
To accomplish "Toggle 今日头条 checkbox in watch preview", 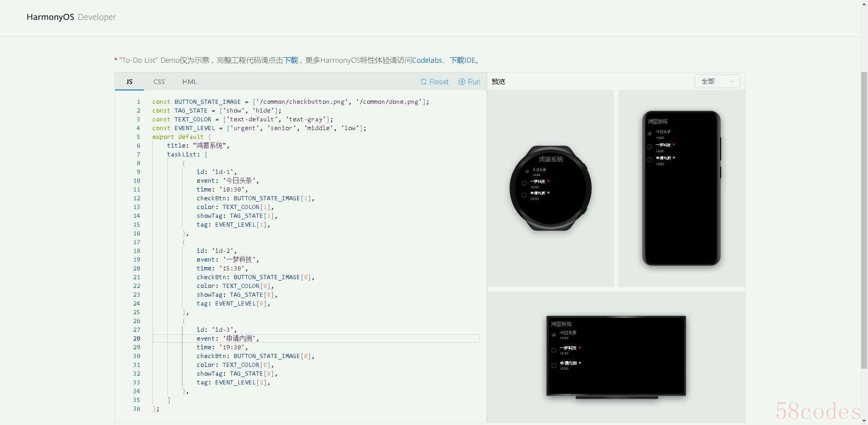I will 527,171.
